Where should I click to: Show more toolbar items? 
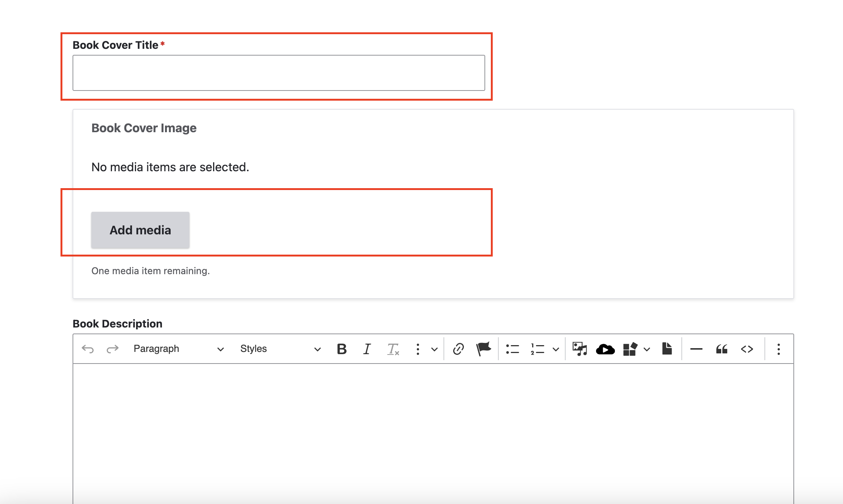pos(778,349)
